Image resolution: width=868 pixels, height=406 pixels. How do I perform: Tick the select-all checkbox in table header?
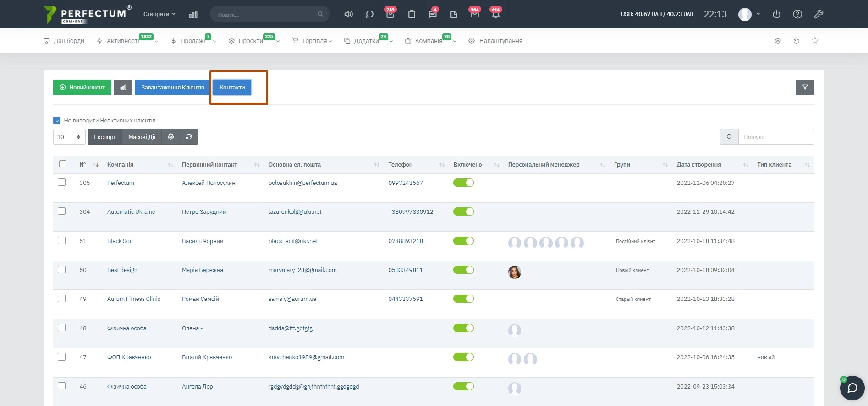tap(63, 164)
